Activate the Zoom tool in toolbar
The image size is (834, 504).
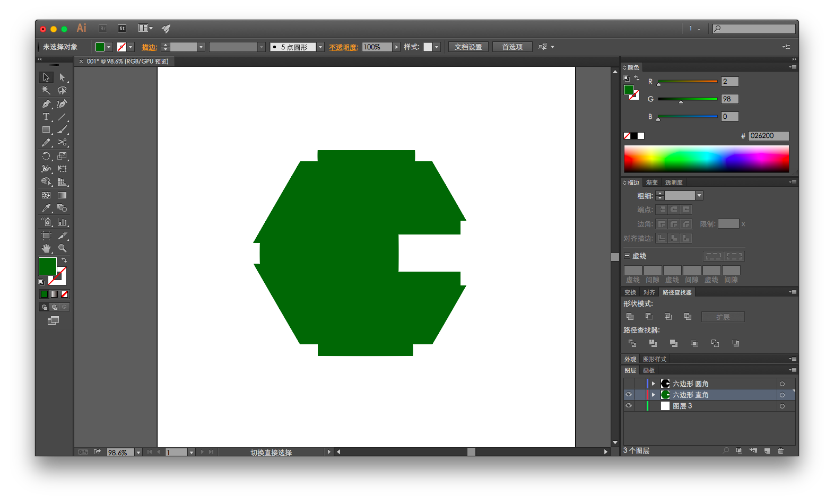tap(62, 248)
